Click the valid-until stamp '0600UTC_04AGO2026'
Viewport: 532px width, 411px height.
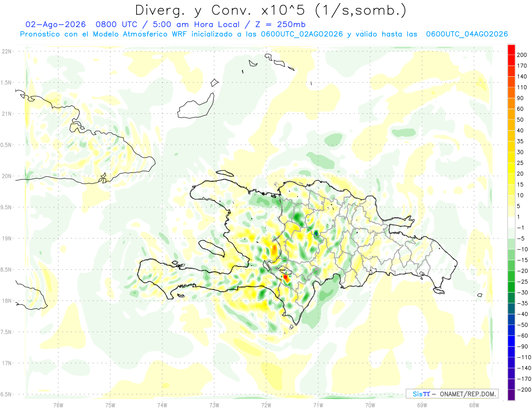pyautogui.click(x=467, y=34)
